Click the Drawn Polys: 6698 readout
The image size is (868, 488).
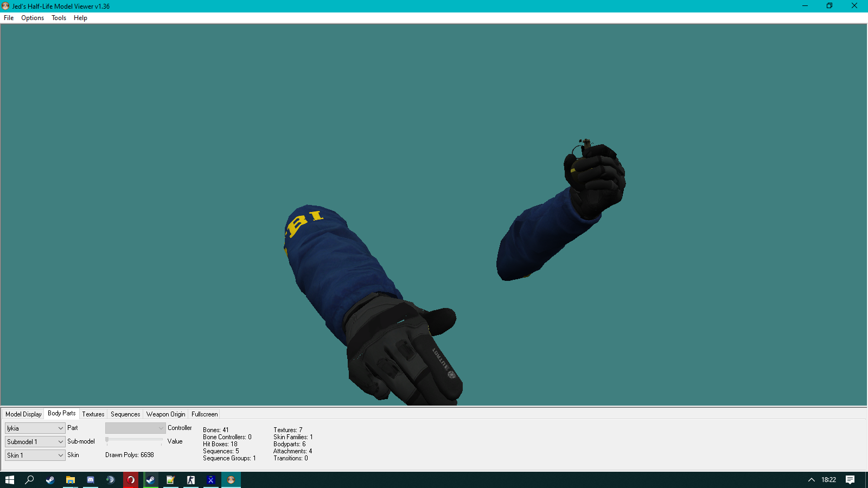tap(130, 455)
